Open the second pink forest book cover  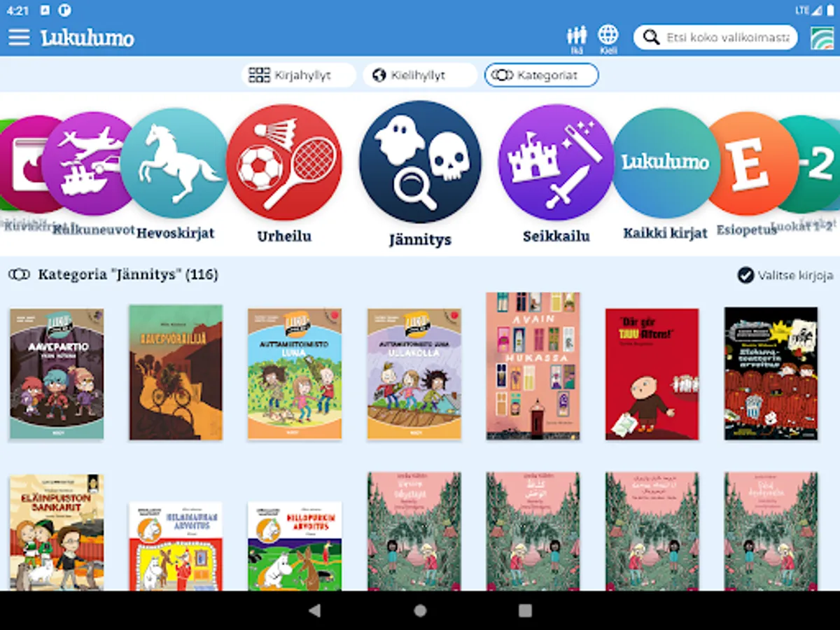[533, 531]
